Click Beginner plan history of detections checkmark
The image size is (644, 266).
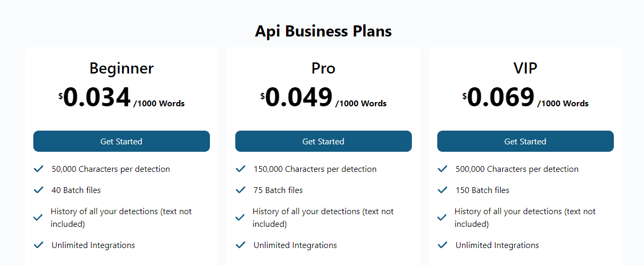pos(38,217)
